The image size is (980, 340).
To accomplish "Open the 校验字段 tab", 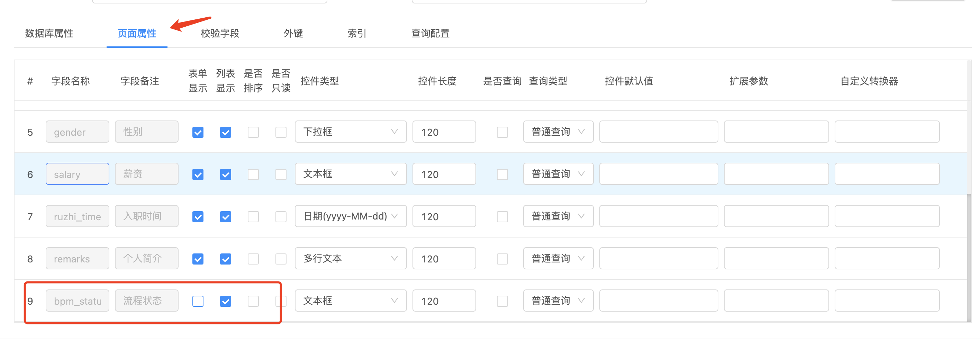I will (220, 34).
